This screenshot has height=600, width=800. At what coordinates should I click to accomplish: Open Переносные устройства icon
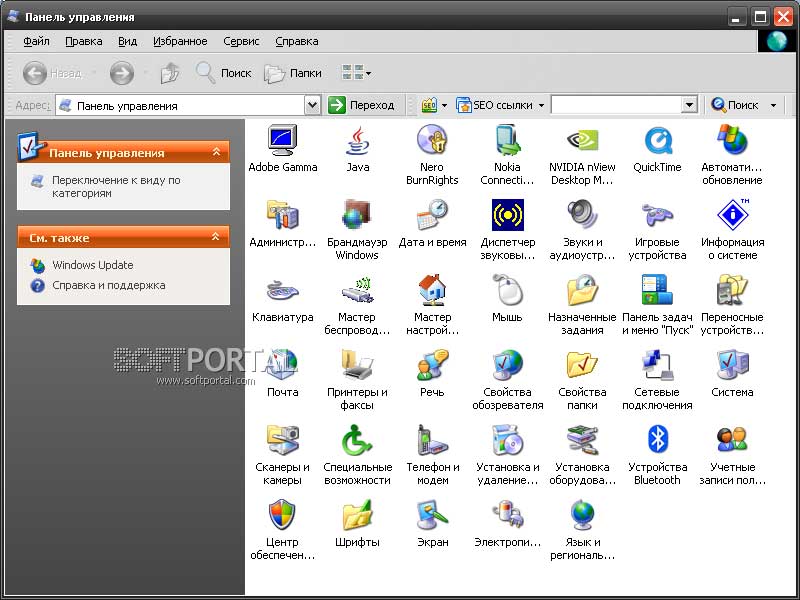732,305
